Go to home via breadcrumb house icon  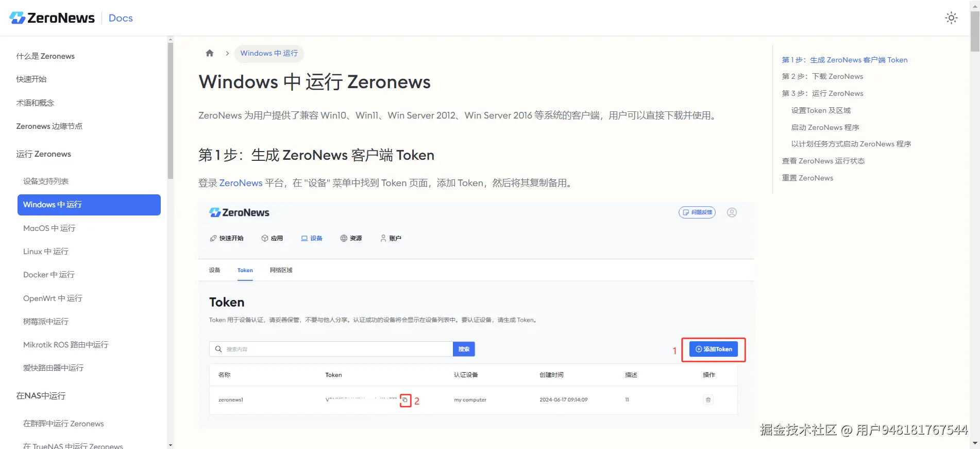click(x=210, y=53)
